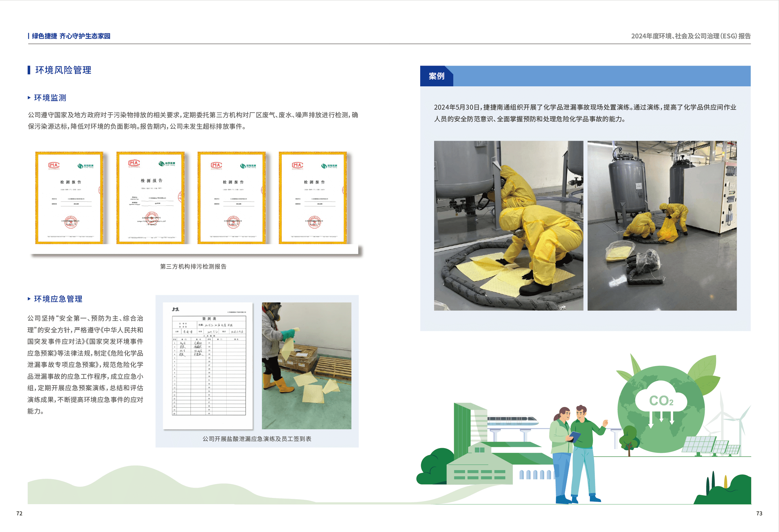Click the 2024年度 ESG 报告 header title
779x532 pixels.
point(690,36)
